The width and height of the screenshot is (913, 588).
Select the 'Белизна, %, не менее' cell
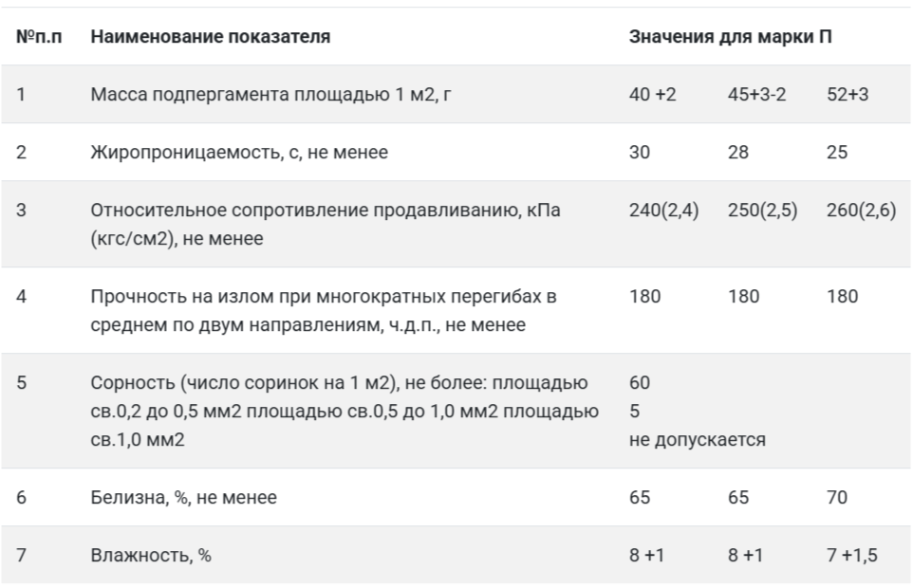[183, 497]
